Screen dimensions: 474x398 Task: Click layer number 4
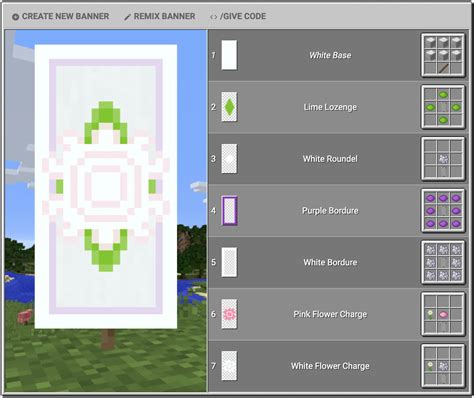click(x=213, y=211)
